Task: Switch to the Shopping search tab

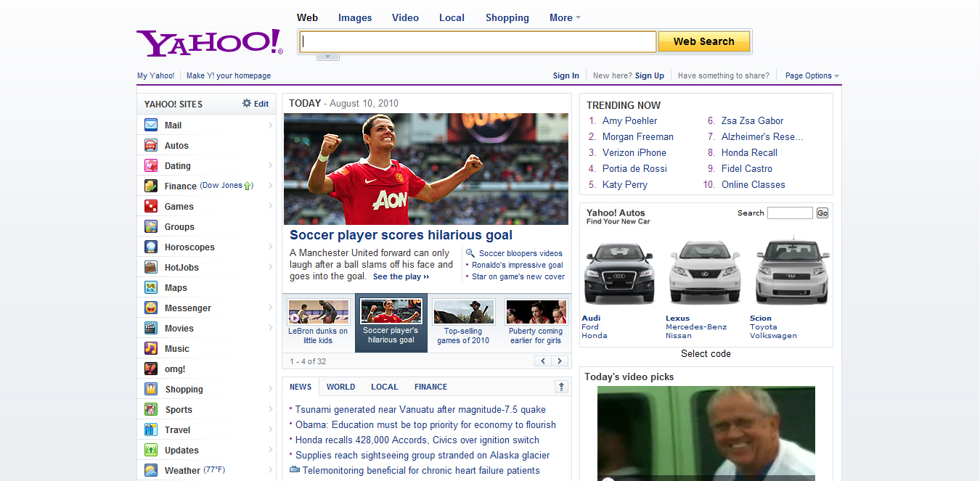Action: pyautogui.click(x=507, y=17)
